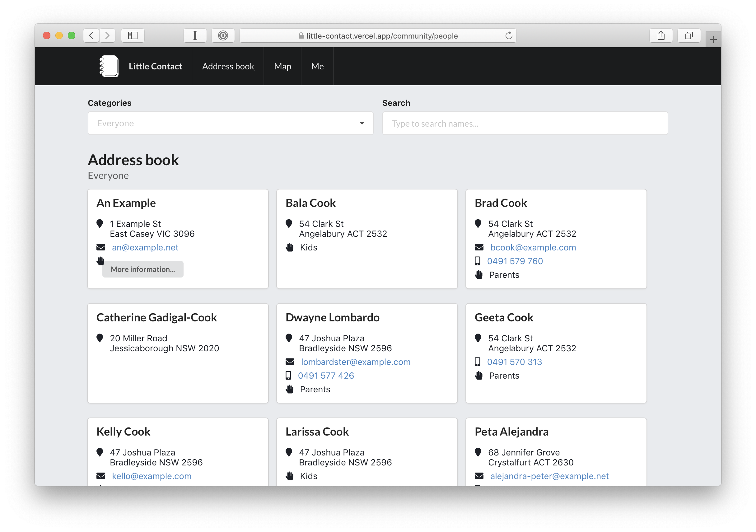Open the Me nav tab
The image size is (756, 532).
(317, 66)
